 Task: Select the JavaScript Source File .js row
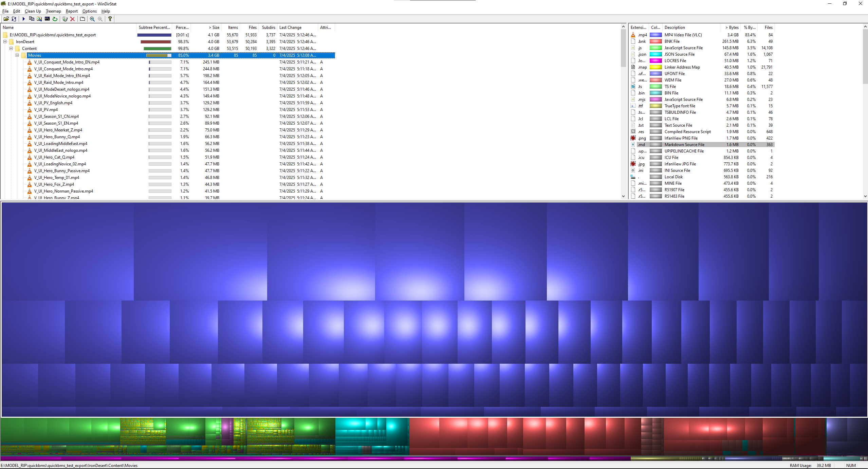pyautogui.click(x=702, y=48)
